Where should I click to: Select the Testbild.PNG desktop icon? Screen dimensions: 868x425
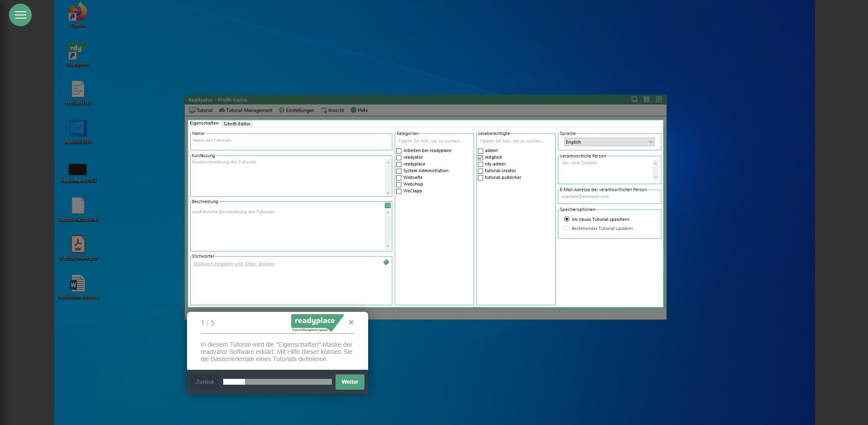click(78, 129)
